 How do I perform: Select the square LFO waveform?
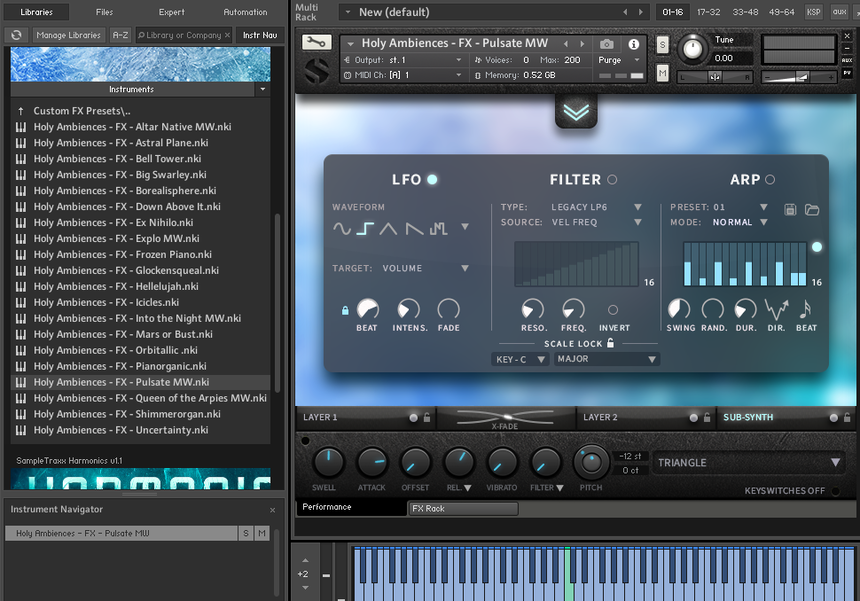(365, 228)
